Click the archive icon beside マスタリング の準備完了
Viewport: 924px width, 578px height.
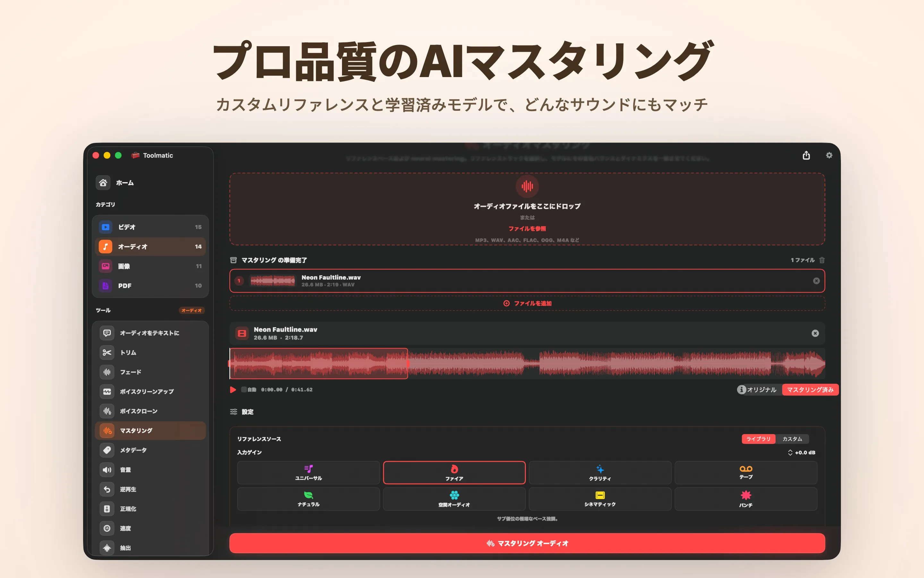233,260
